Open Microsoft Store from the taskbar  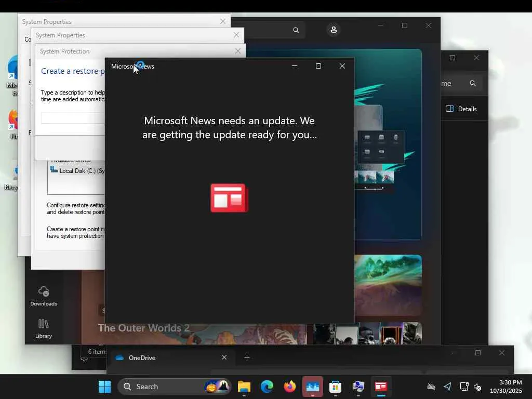pos(335,387)
